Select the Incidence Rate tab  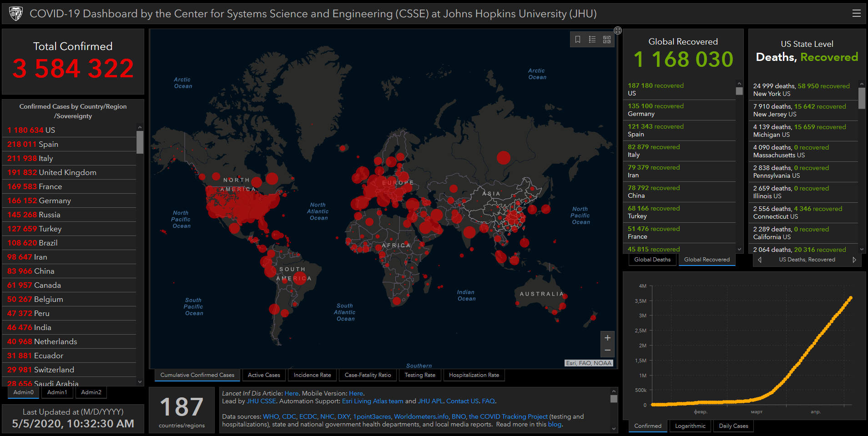point(312,375)
